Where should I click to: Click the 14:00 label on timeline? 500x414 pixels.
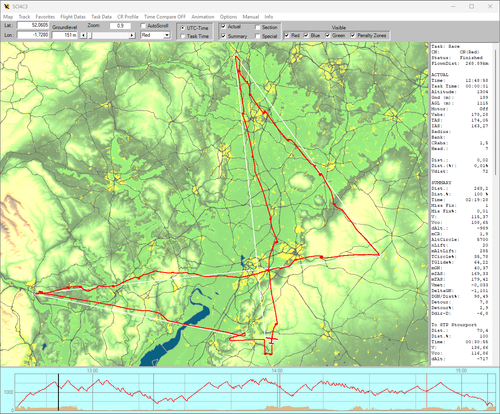pyautogui.click(x=277, y=370)
